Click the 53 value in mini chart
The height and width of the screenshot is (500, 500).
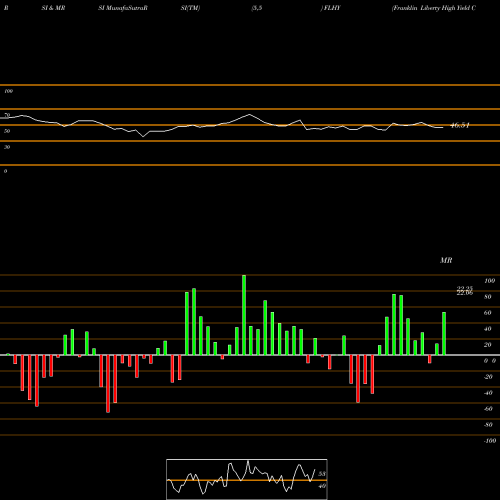click(322, 474)
